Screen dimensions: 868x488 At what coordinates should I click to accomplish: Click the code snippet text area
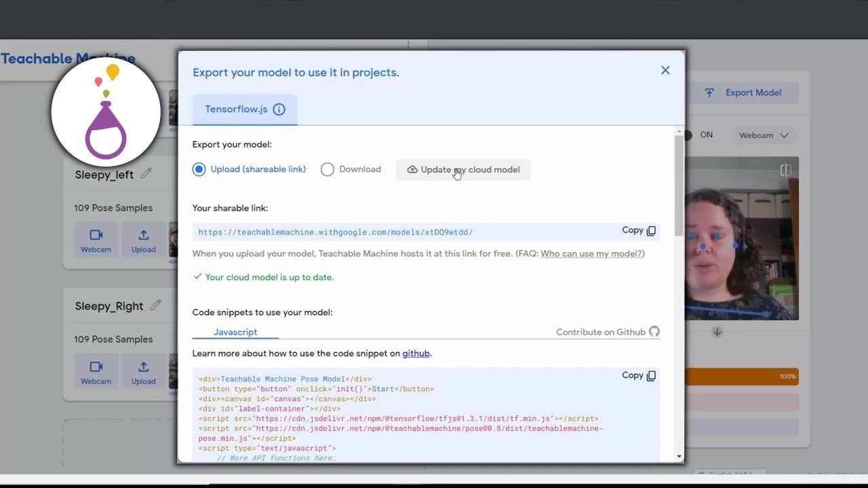coord(426,415)
